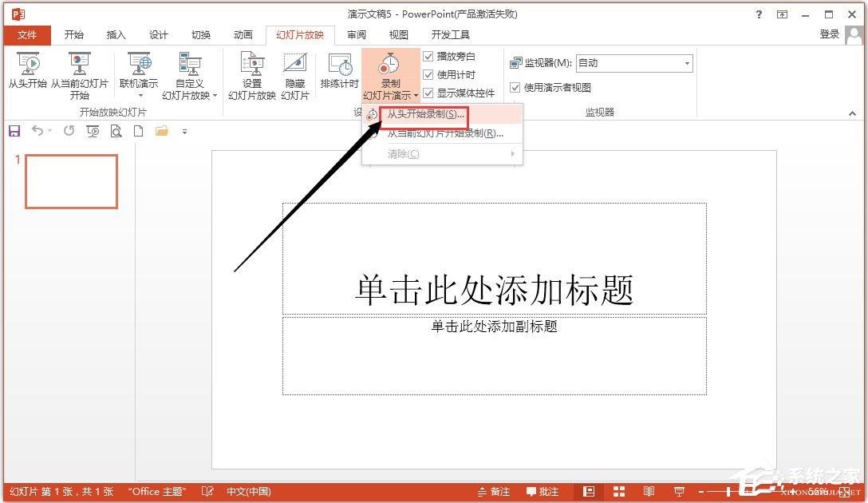Switch to the 开发工具 developer tab
The width and height of the screenshot is (868, 503).
tap(451, 35)
